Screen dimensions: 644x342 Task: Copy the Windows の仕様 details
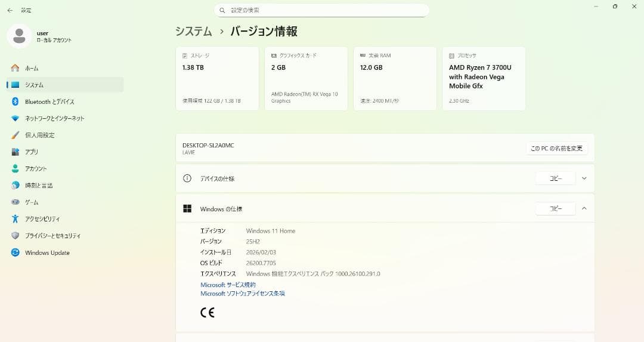click(x=555, y=208)
